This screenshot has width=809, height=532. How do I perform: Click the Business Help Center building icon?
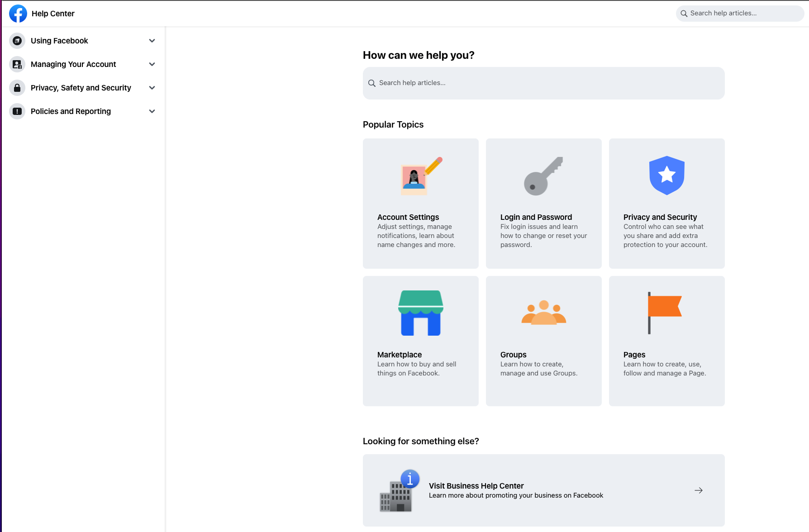pyautogui.click(x=399, y=490)
